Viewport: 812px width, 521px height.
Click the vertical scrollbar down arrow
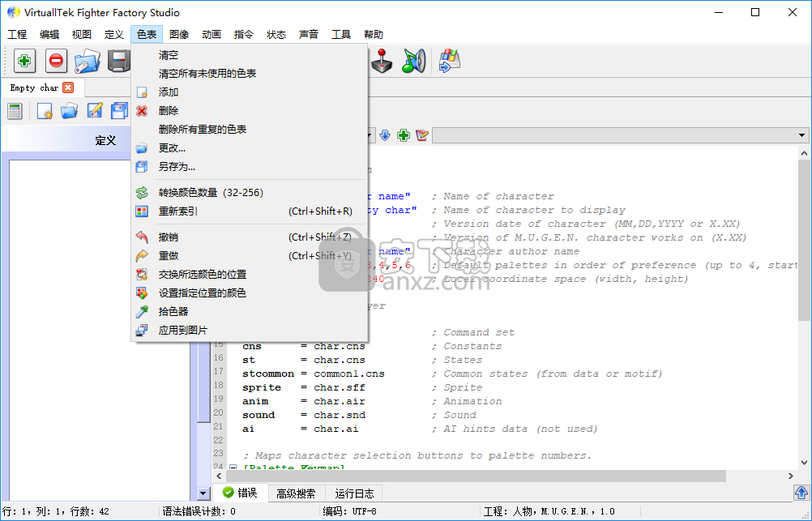(x=804, y=463)
